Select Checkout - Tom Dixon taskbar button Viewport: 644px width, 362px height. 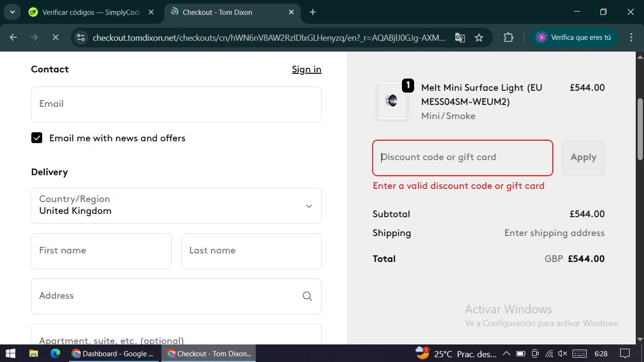[209, 353]
